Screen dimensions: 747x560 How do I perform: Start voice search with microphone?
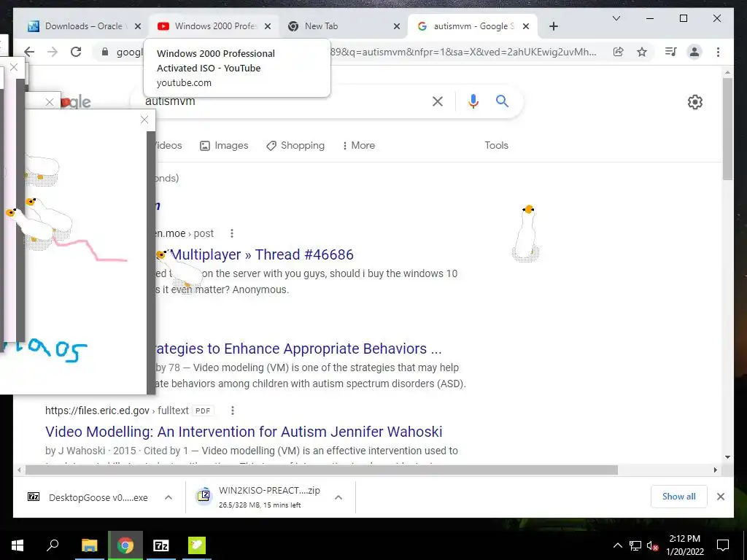pyautogui.click(x=473, y=101)
